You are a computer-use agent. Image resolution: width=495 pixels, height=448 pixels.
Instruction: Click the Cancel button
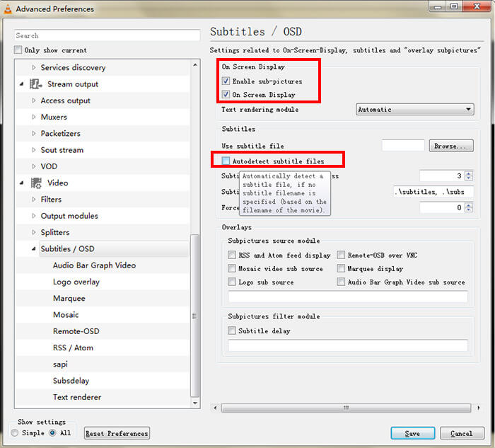(462, 433)
